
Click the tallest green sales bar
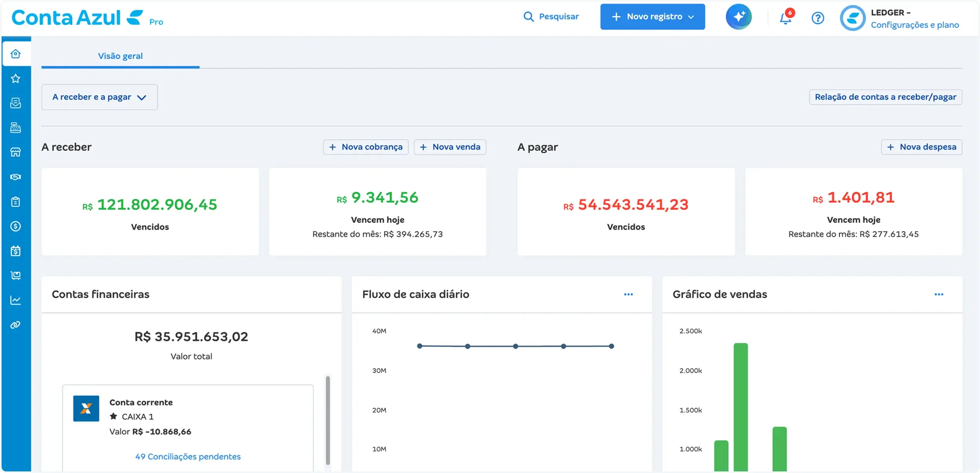pyautogui.click(x=740, y=407)
